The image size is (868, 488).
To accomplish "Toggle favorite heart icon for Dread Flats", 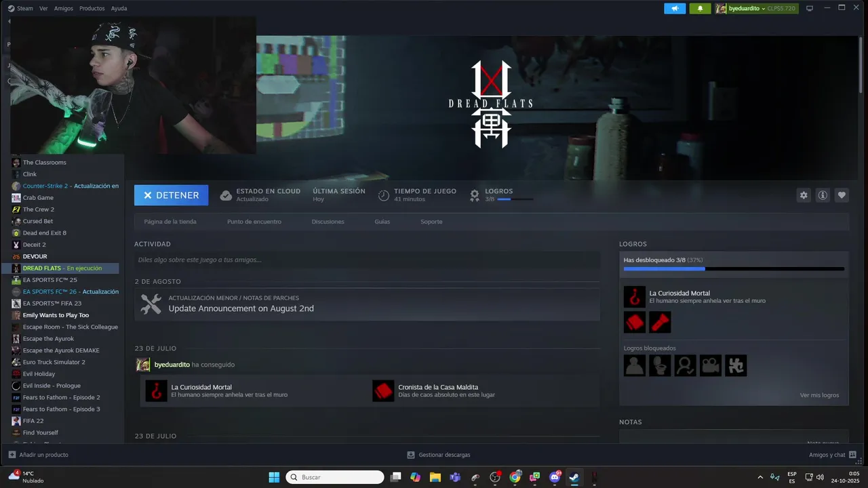I will point(842,195).
